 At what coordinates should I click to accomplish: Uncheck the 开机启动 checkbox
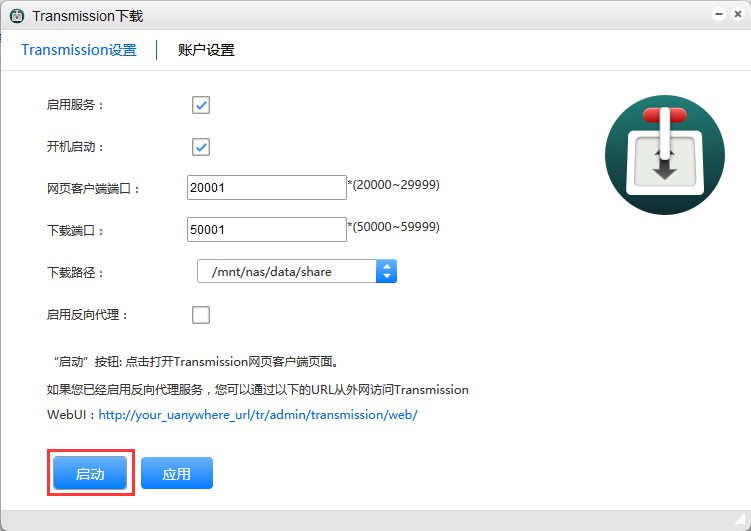201,147
